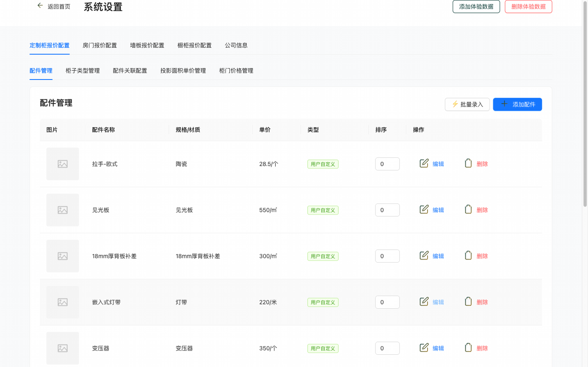Open image placeholder for 见光板 row

tap(63, 210)
